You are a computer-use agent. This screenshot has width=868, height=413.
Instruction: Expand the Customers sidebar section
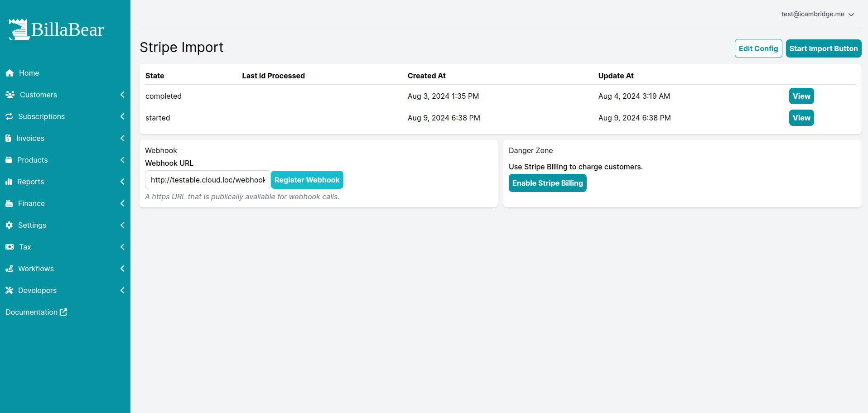click(x=122, y=95)
